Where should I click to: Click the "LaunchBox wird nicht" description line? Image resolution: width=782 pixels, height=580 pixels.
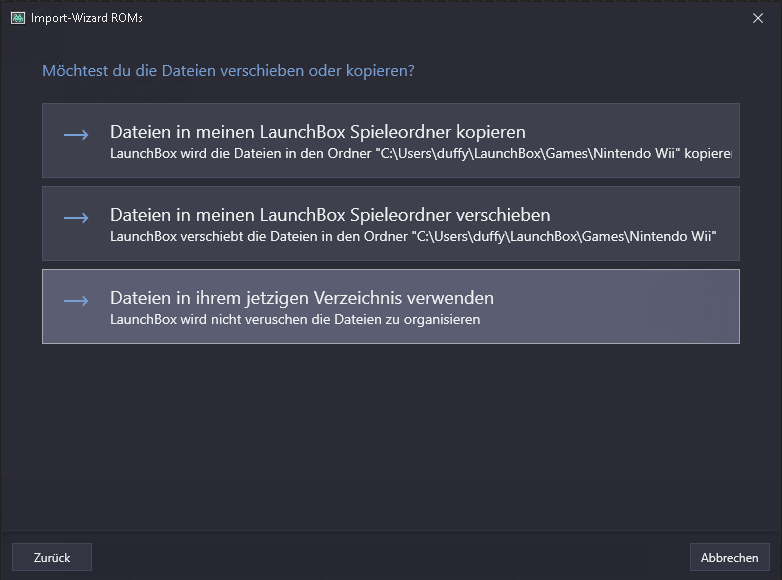tap(295, 320)
